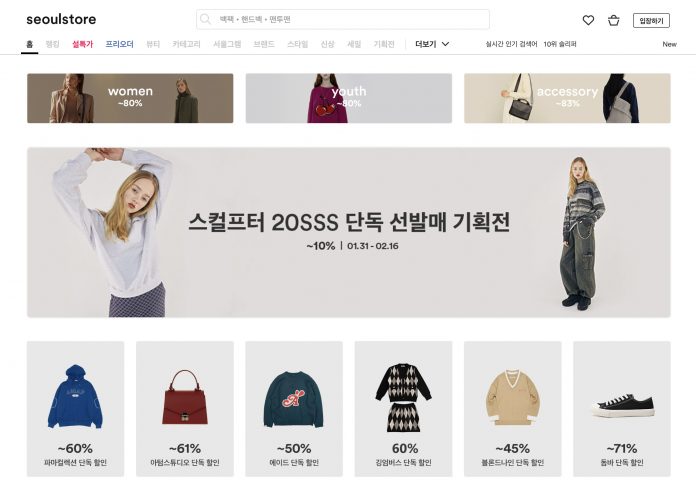The image size is (696, 495).
Task: Click the seoulstore logo
Action: (x=61, y=20)
